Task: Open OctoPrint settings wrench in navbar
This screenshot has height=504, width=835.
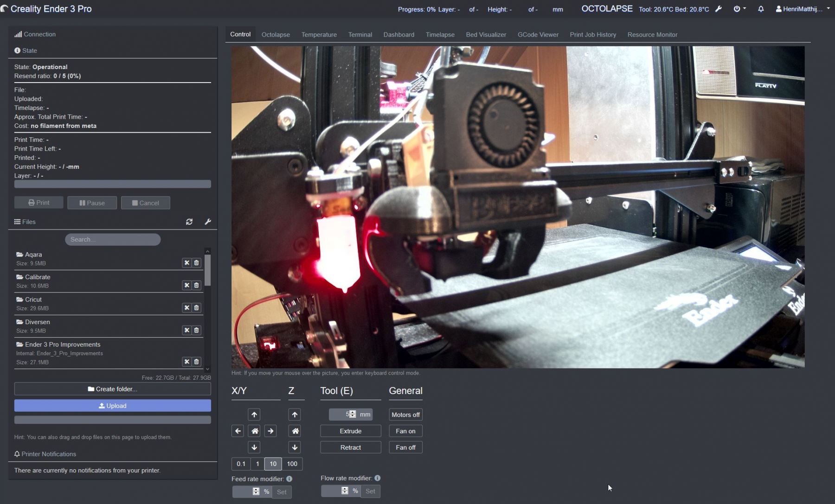Action: (x=719, y=9)
